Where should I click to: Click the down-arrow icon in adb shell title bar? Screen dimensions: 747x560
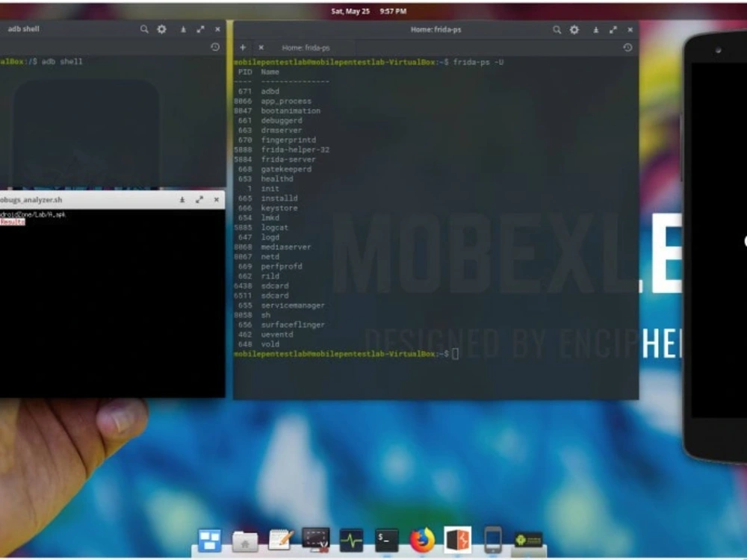point(183,30)
